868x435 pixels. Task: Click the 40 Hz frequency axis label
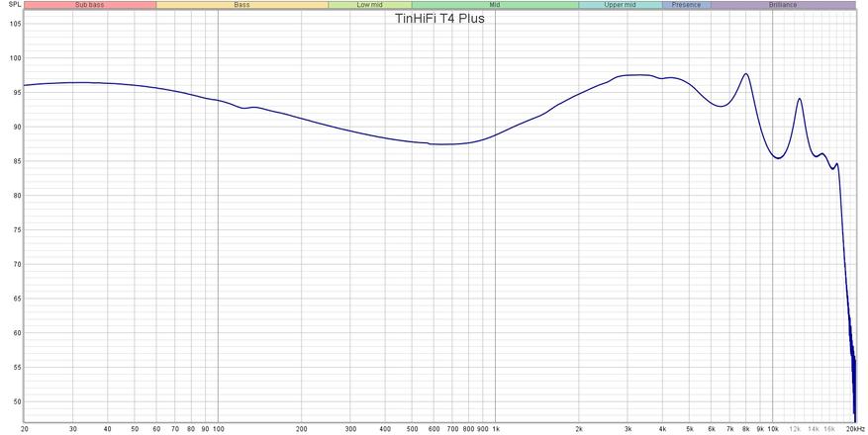tap(108, 429)
